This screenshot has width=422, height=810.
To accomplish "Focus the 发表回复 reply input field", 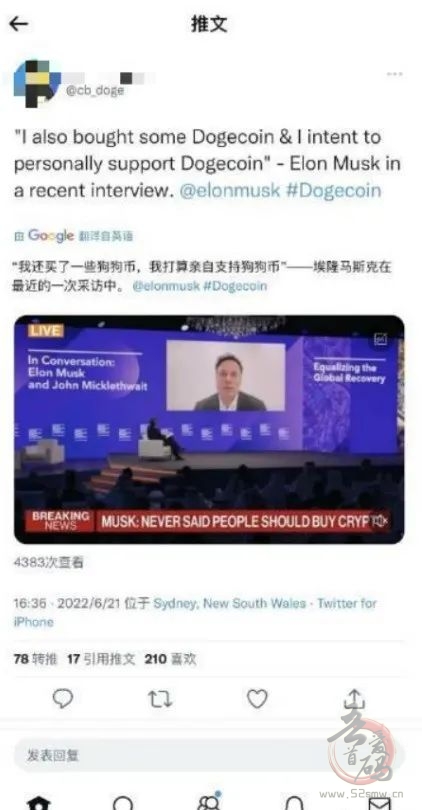I will click(209, 756).
